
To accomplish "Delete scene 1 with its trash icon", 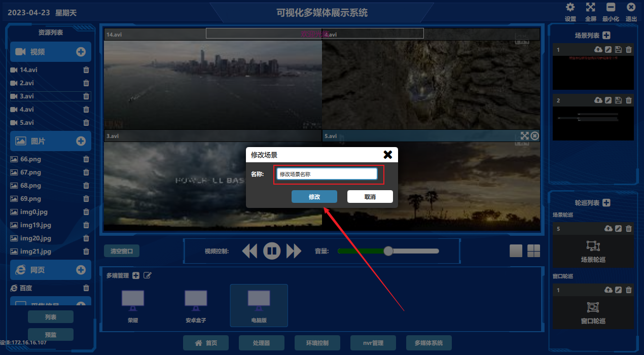I will point(629,50).
